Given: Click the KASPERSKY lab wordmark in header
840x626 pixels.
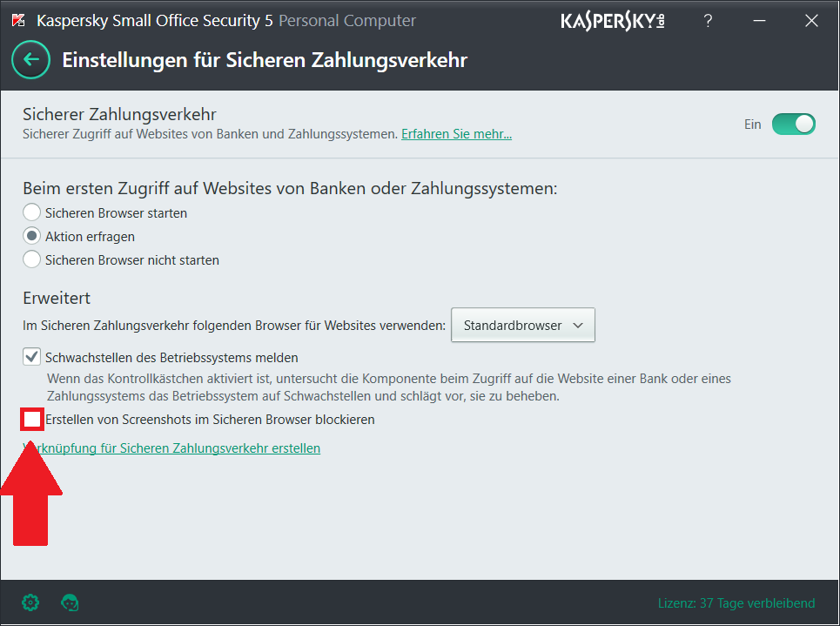Looking at the screenshot, I should pos(613,21).
